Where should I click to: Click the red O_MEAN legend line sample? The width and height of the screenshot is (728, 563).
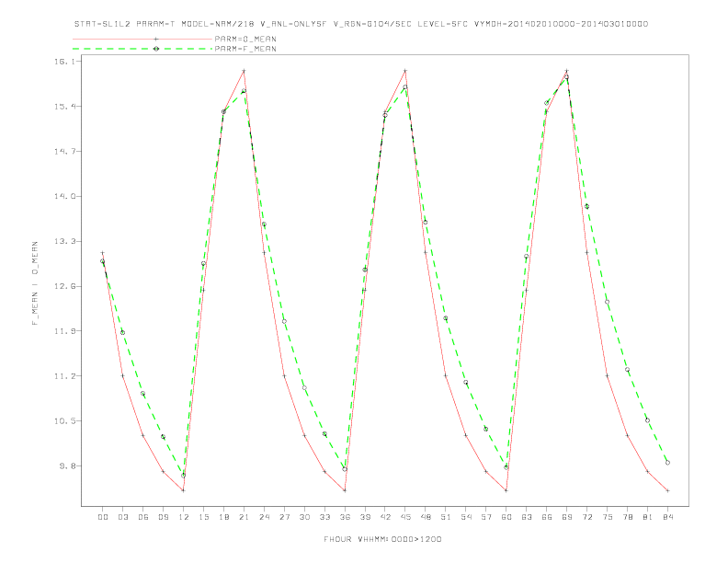click(142, 39)
